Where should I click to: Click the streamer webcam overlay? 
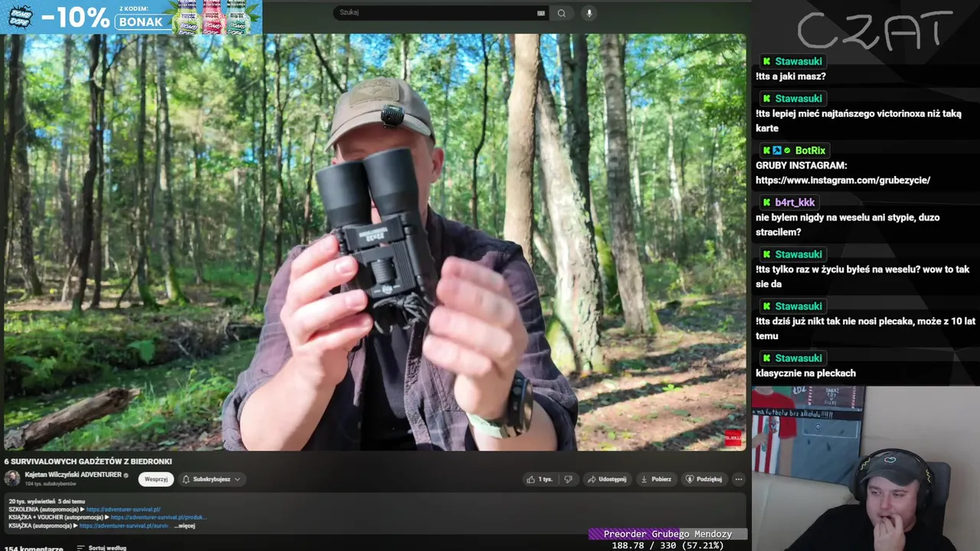pyautogui.click(x=865, y=468)
